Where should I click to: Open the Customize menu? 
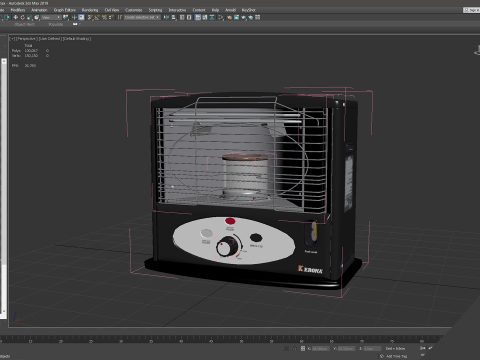(134, 10)
